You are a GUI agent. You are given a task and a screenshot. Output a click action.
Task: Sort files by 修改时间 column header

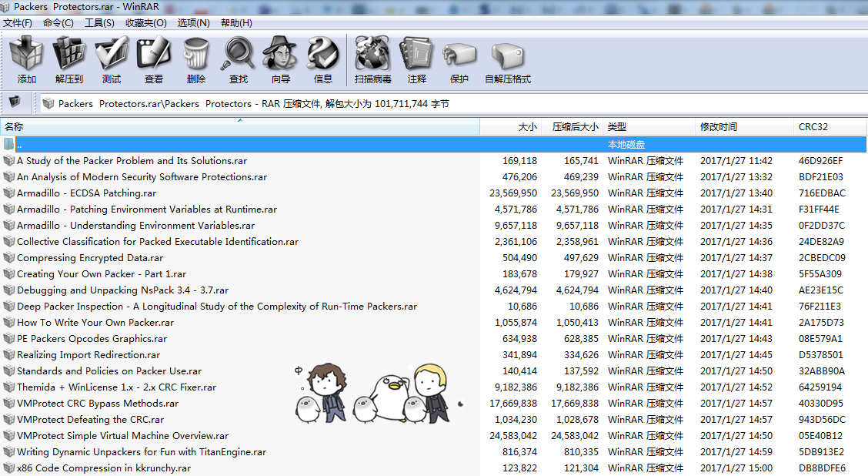(x=745, y=127)
